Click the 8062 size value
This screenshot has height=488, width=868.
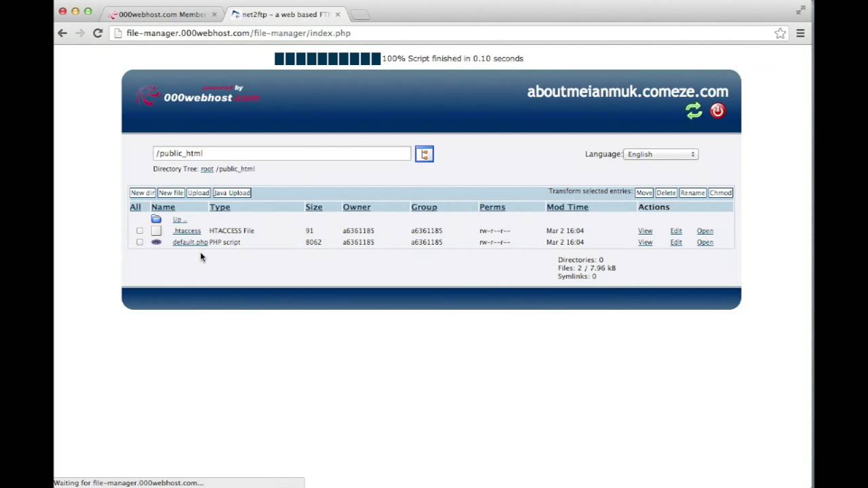313,242
